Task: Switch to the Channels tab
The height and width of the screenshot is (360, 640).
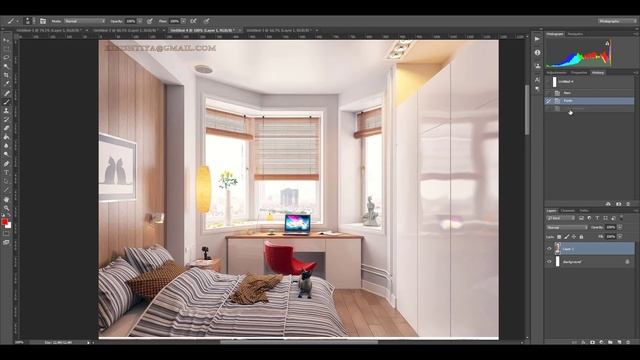Action: click(568, 211)
